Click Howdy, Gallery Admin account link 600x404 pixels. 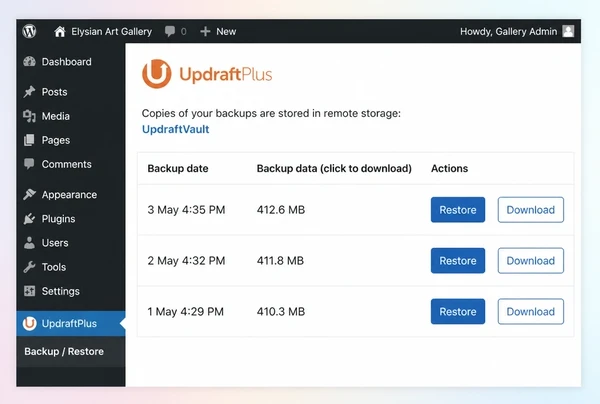pyautogui.click(x=508, y=31)
